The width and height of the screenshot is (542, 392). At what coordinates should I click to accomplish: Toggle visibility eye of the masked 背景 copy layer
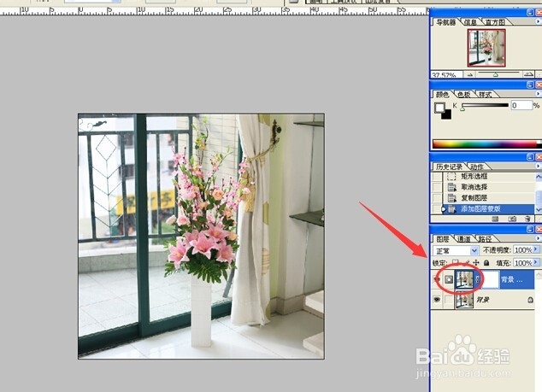click(437, 279)
